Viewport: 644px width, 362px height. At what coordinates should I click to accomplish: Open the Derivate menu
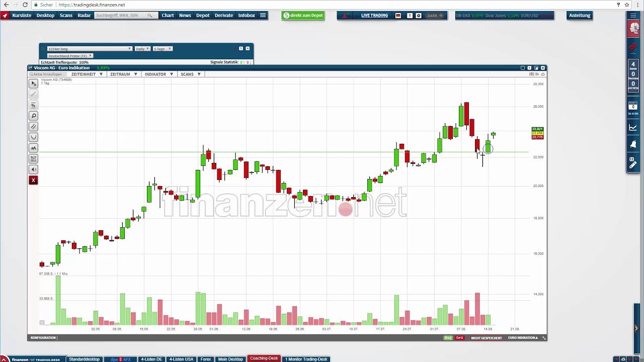point(224,16)
